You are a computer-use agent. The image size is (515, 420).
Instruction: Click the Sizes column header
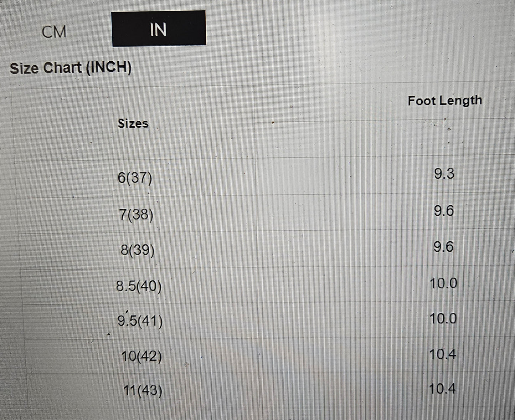tap(133, 123)
